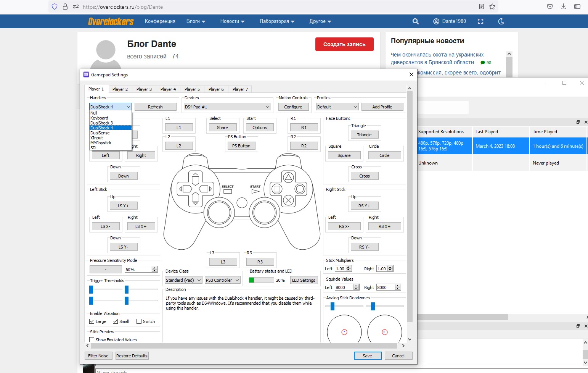
Task: Open the Конференция link
Action: [160, 21]
